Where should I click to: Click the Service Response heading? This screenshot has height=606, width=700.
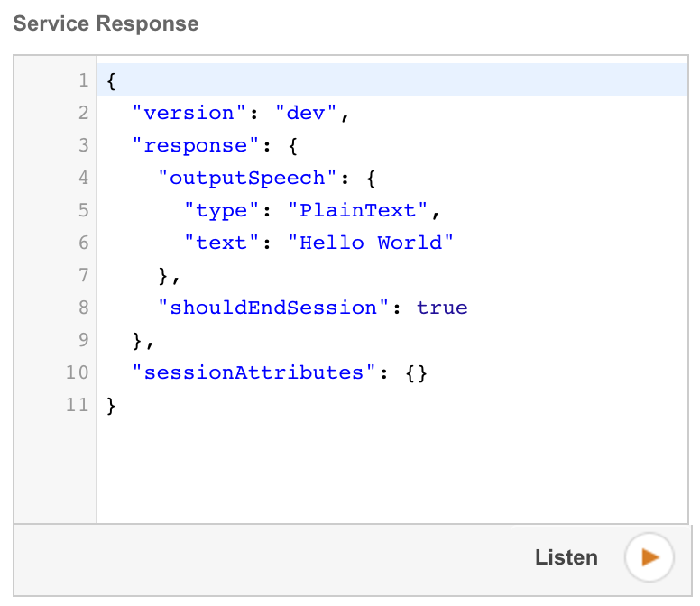coord(106,23)
